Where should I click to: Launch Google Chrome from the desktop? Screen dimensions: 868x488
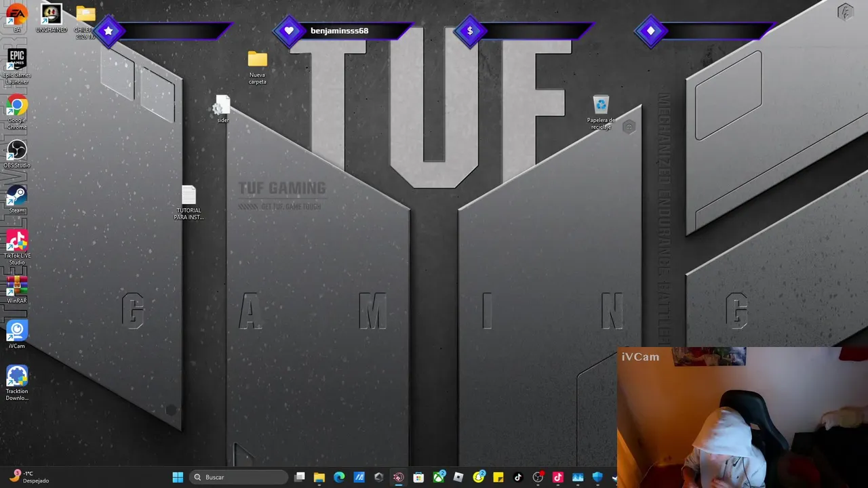coord(17,112)
